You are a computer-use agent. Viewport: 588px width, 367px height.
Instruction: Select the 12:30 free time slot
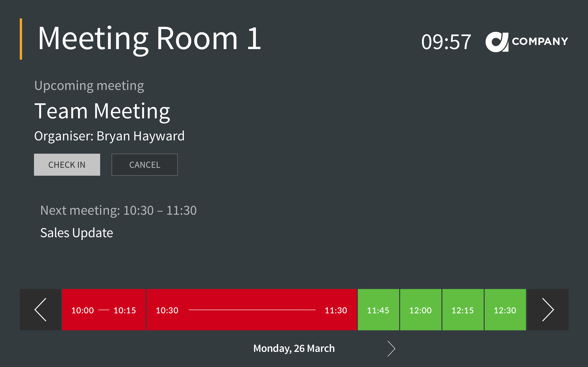coord(505,310)
